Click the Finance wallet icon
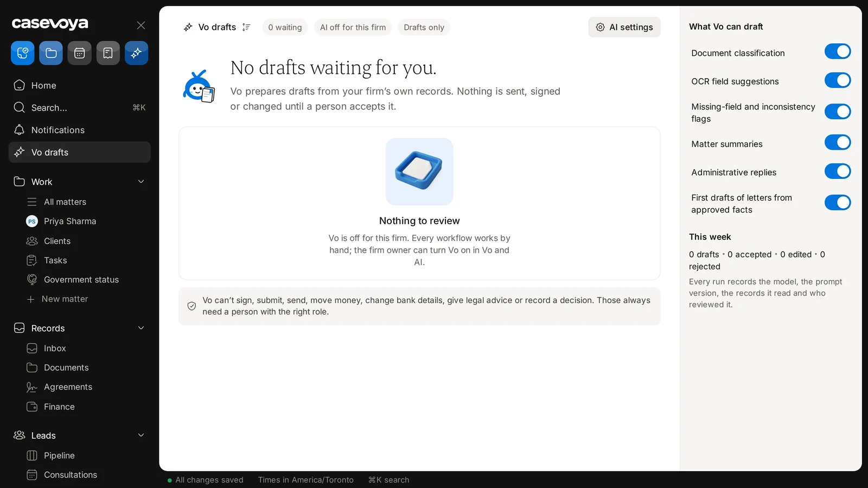The image size is (868, 488). click(x=32, y=407)
